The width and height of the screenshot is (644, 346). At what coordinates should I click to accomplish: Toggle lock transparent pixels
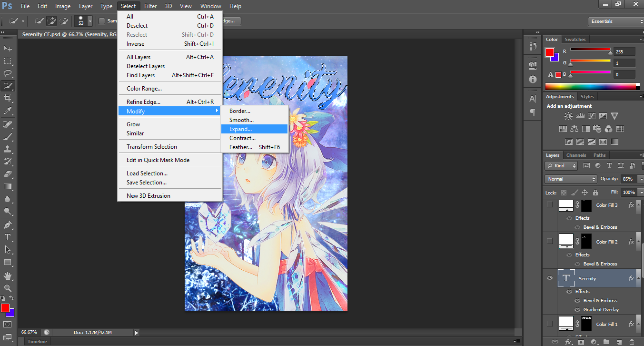564,193
